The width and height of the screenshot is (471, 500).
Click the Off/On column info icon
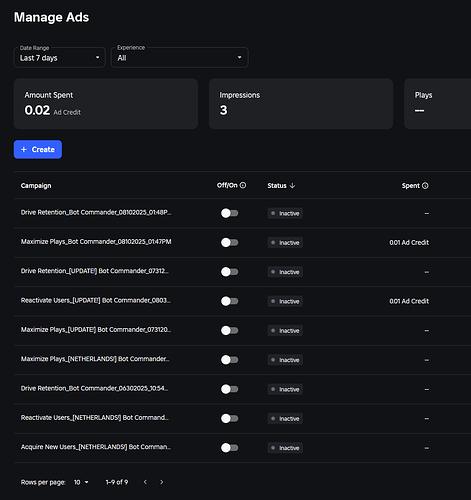[243, 185]
